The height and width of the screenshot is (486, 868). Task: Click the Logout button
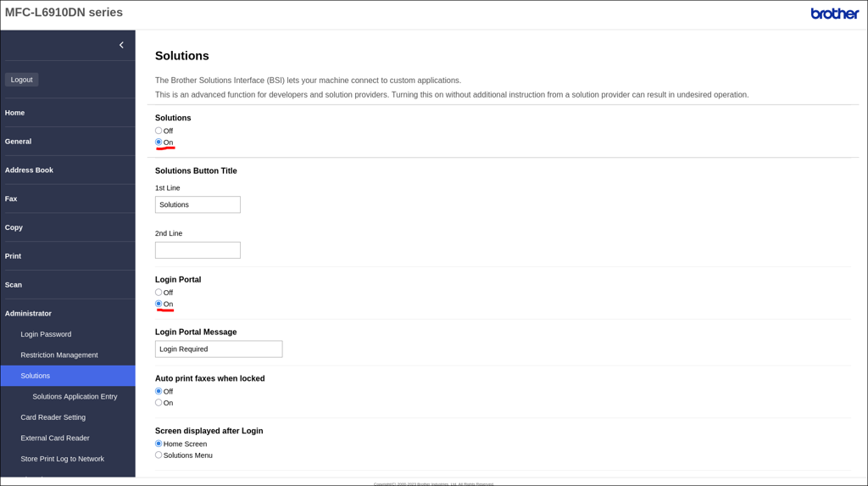pyautogui.click(x=21, y=80)
